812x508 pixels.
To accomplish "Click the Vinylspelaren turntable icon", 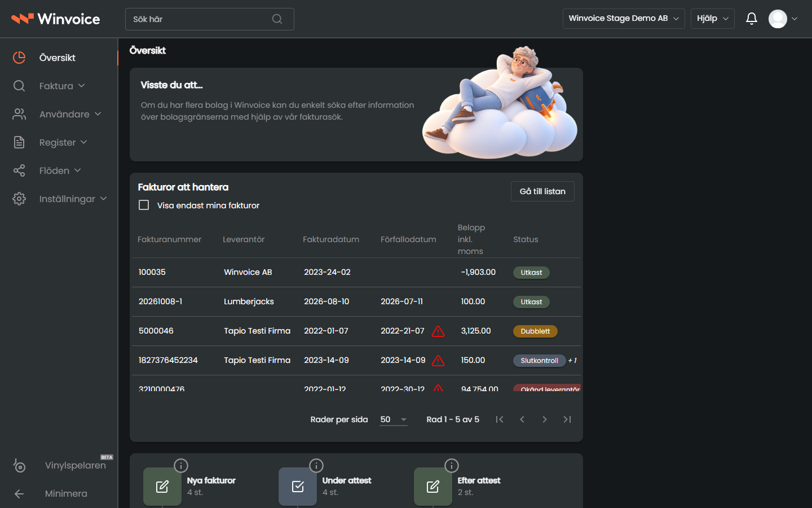I will (x=19, y=465).
